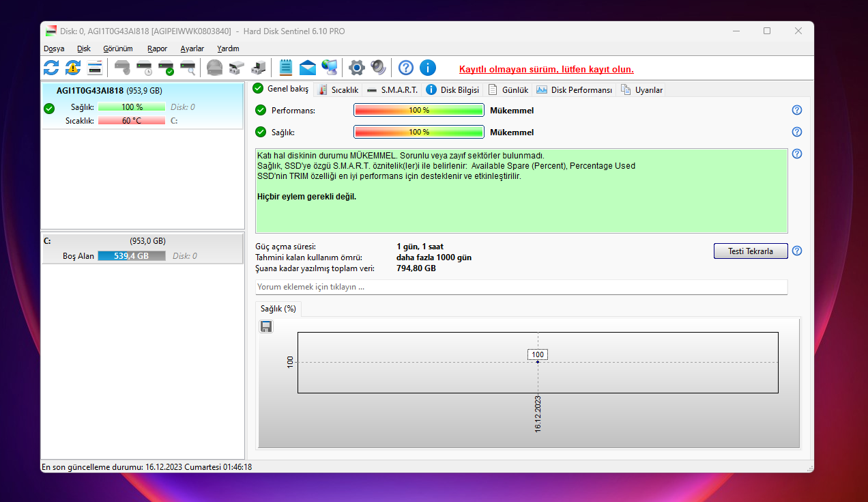The image size is (868, 502).
Task: Click the blue info toolbar icon
Action: click(x=428, y=68)
